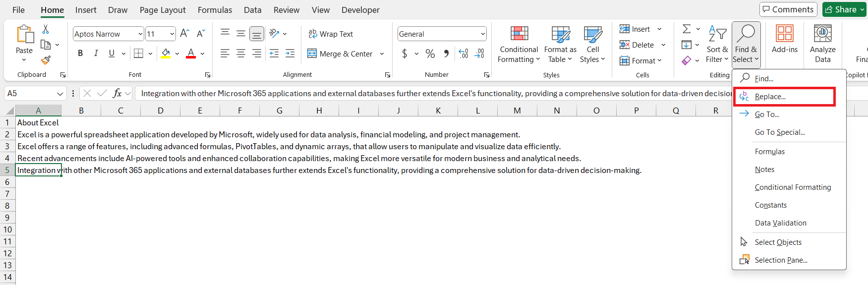Increase font size with the larger A icon
Viewport: 868px width, 285px height.
coord(184,34)
